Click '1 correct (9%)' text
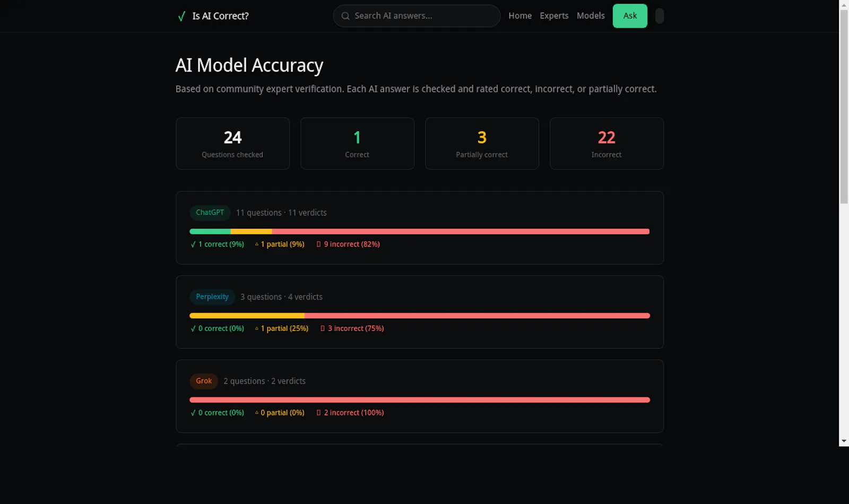The width and height of the screenshot is (849, 504). coord(221,245)
